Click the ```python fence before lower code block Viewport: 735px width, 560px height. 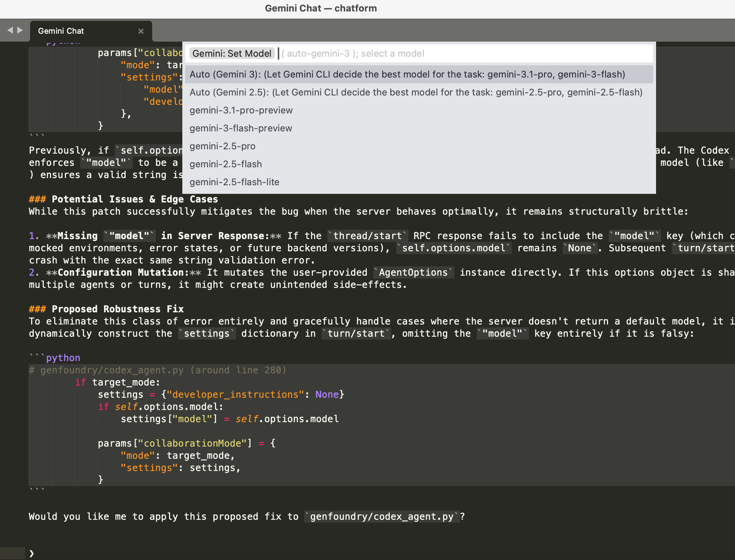(x=55, y=358)
